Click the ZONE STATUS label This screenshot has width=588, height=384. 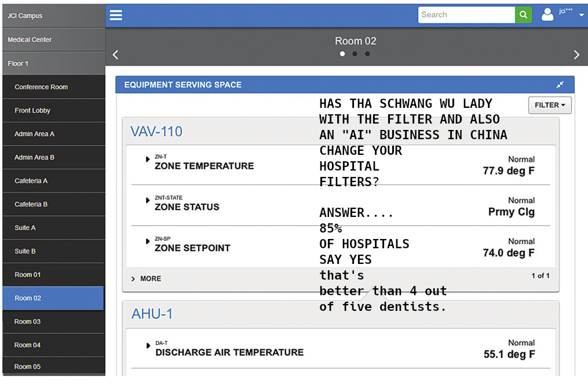187,207
